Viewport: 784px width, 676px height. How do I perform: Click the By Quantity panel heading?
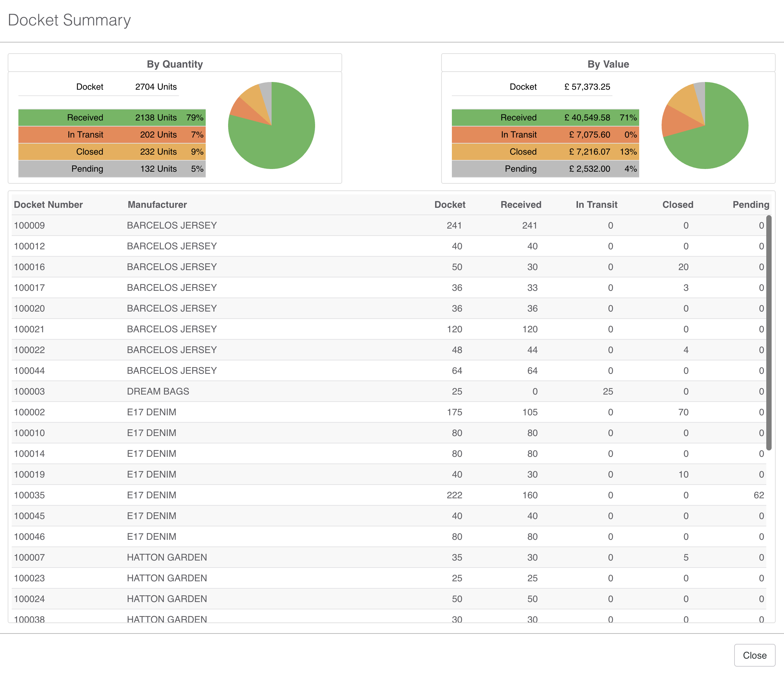click(175, 64)
